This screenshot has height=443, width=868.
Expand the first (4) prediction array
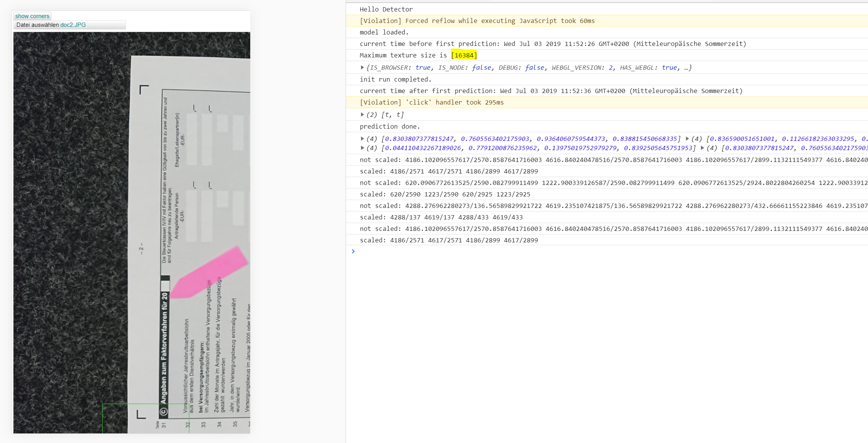pos(362,139)
